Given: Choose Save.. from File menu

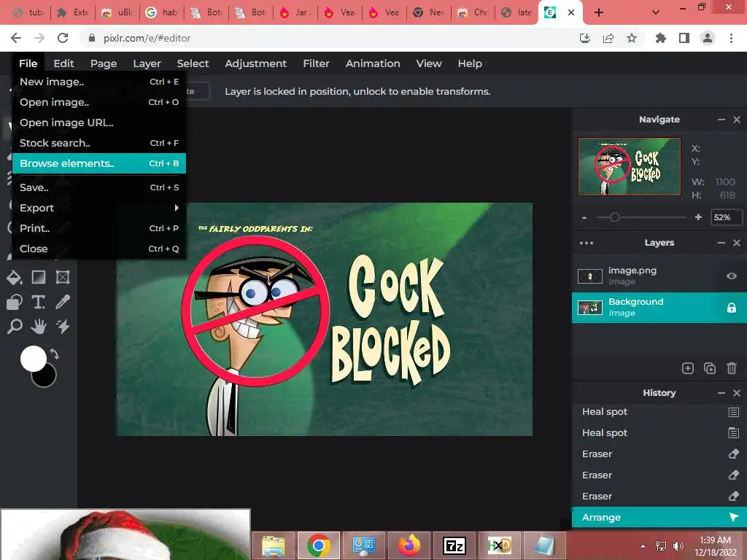Looking at the screenshot, I should pyautogui.click(x=99, y=187).
